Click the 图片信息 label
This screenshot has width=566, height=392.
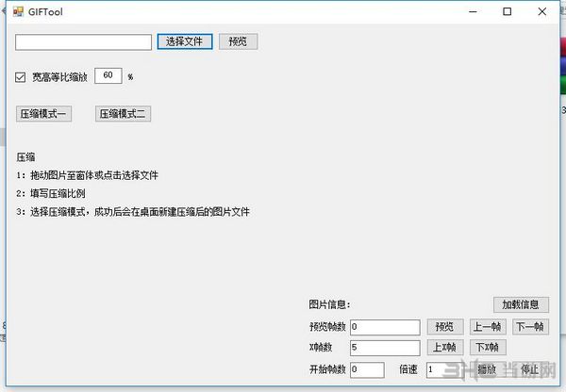pyautogui.click(x=329, y=304)
